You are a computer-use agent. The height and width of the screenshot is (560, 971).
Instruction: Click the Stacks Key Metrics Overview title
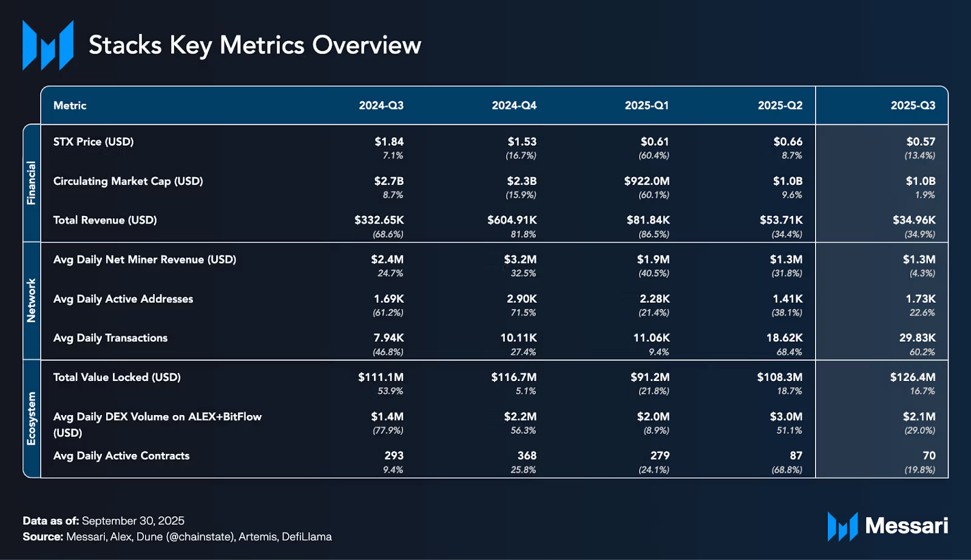[255, 46]
